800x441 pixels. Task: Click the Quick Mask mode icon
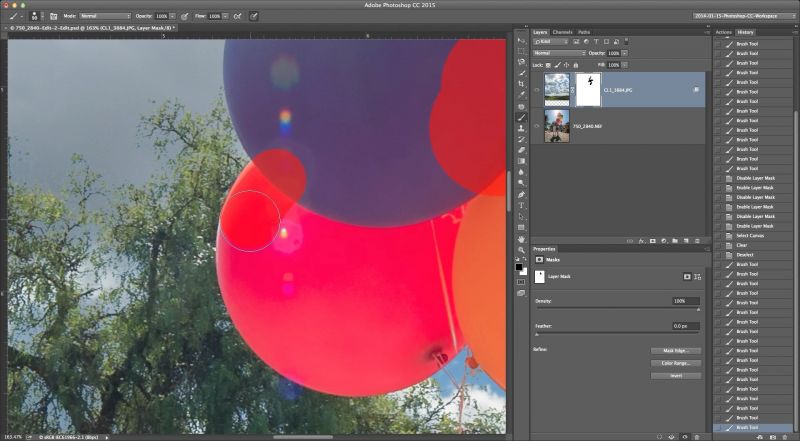point(521,282)
